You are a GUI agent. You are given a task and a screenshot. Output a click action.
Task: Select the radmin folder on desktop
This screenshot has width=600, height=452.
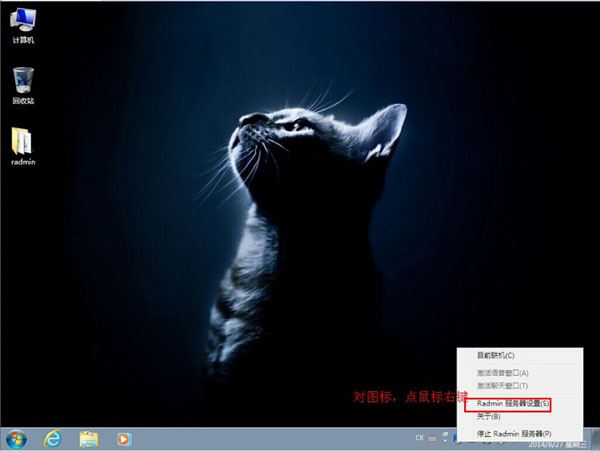point(23,147)
